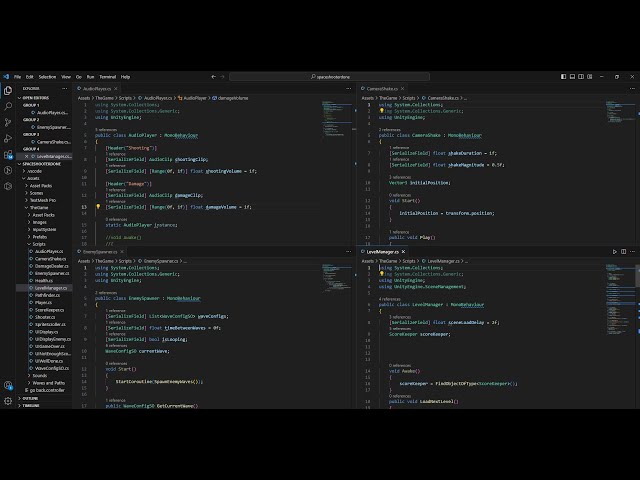
Task: Toggle the bottom panel visibility
Action: [572, 77]
